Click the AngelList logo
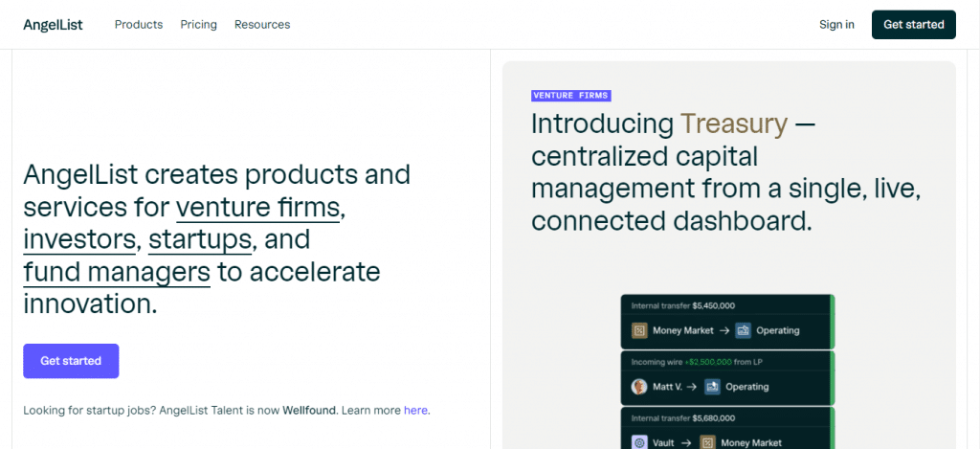This screenshot has height=449, width=980. 53,25
